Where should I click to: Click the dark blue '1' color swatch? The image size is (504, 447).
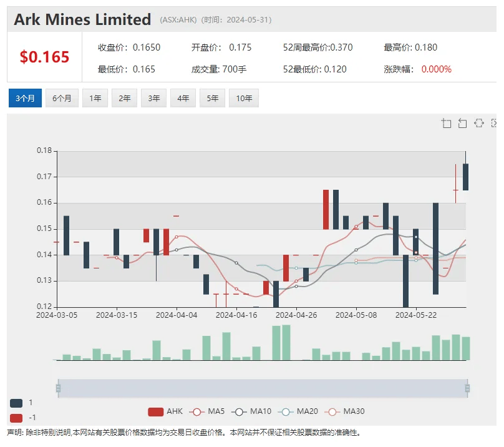[x=16, y=403]
